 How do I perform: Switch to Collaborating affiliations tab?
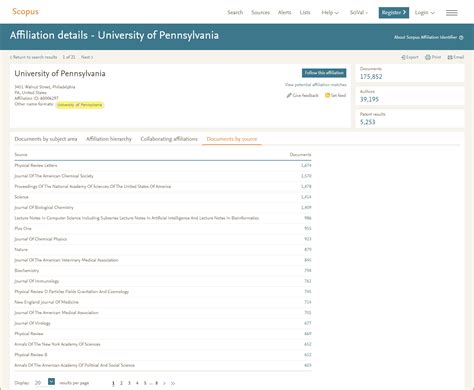point(169,139)
